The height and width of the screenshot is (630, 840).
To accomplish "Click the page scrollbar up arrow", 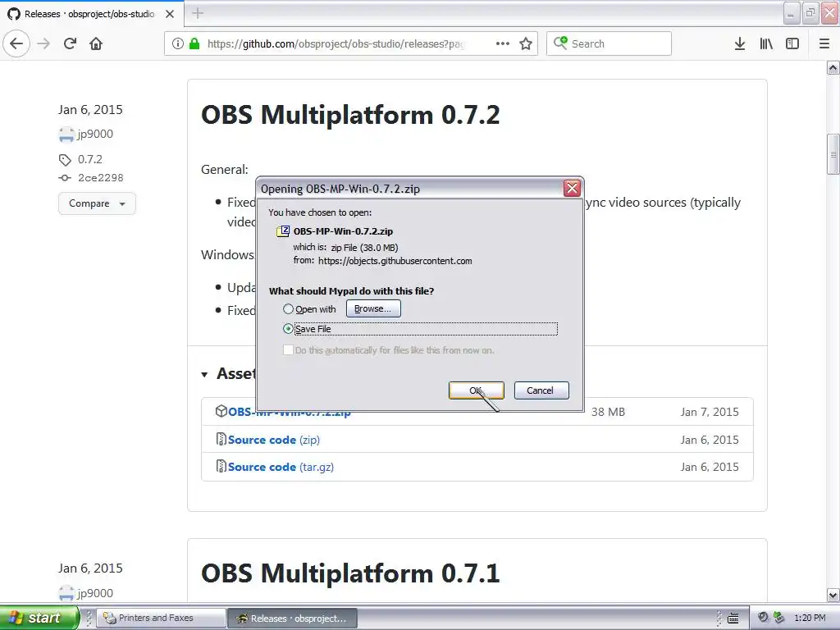I will [x=833, y=67].
